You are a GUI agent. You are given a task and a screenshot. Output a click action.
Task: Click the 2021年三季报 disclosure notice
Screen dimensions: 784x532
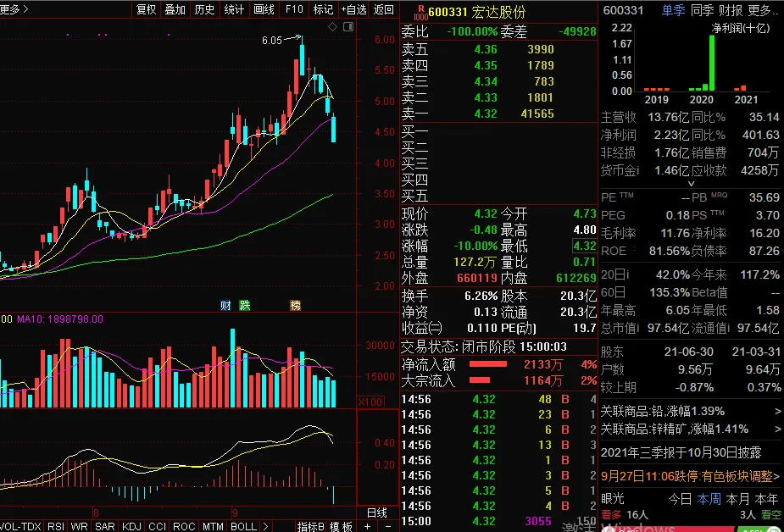(681, 452)
